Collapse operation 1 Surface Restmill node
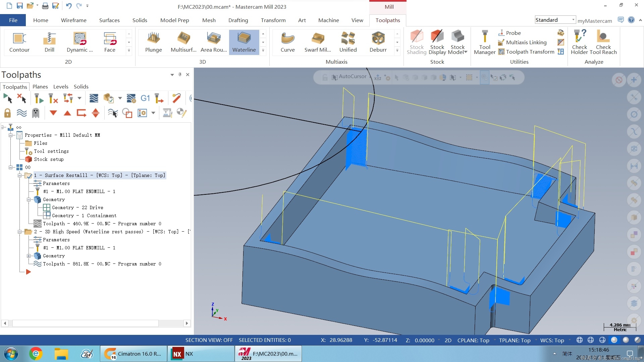Viewport: 644px width, 362px height. point(20,175)
